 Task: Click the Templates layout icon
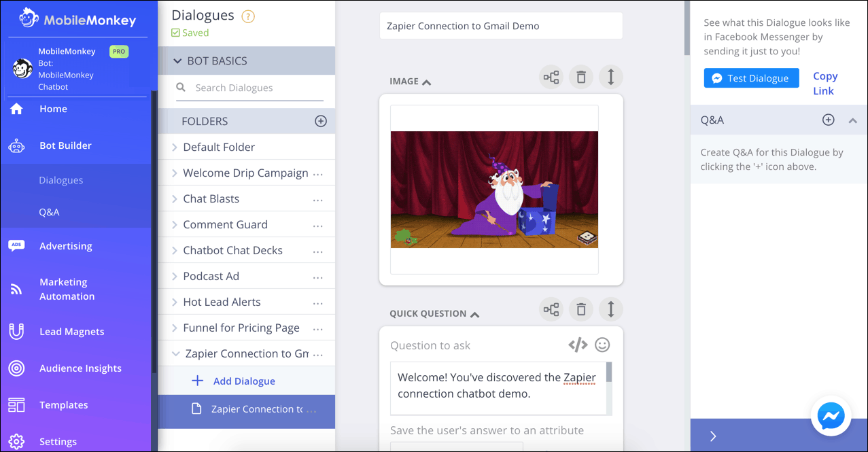point(16,405)
